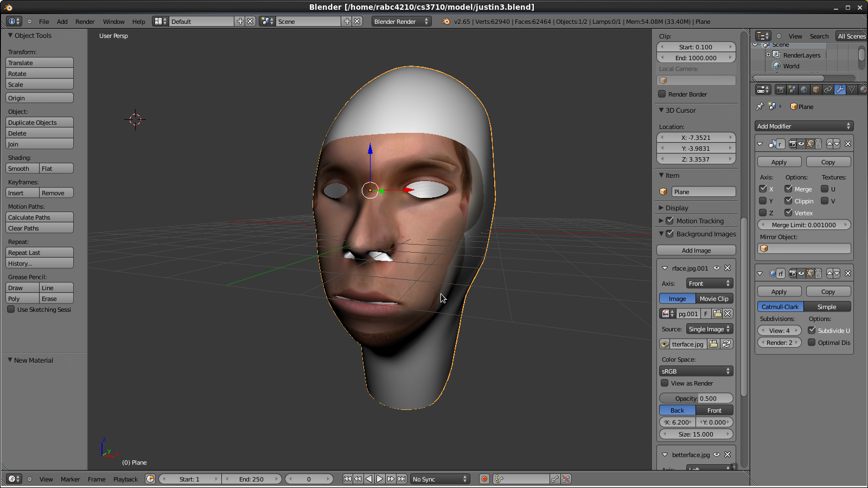Toggle the Subdivide UVs checkbox
868x488 pixels.
(x=812, y=330)
